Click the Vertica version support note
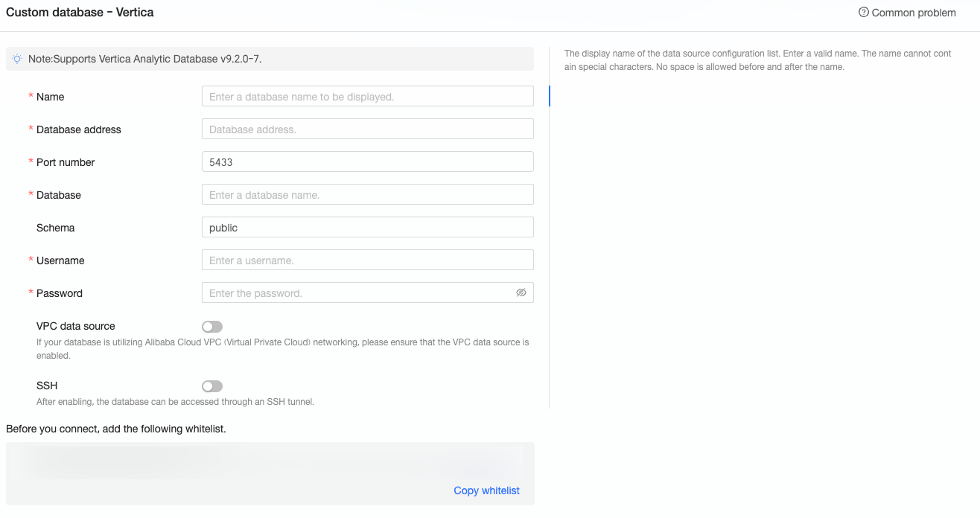980x518 pixels. point(144,59)
